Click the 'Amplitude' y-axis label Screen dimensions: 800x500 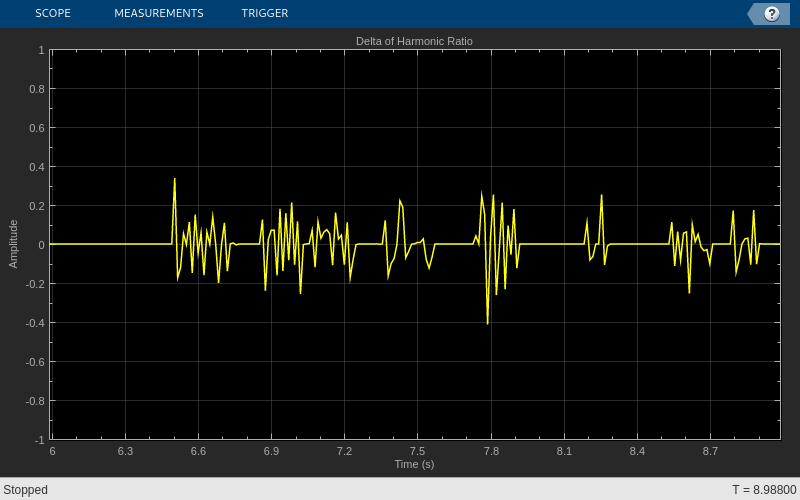coord(13,244)
